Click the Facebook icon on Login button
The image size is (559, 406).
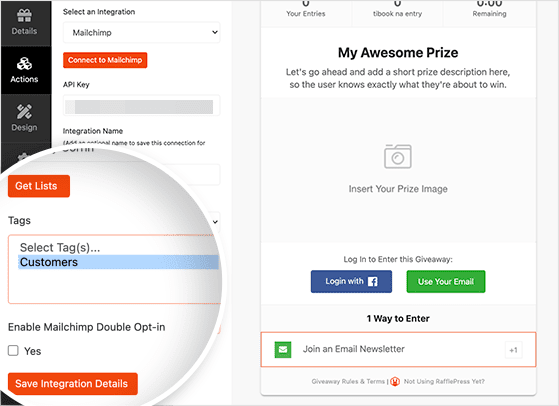click(x=373, y=282)
